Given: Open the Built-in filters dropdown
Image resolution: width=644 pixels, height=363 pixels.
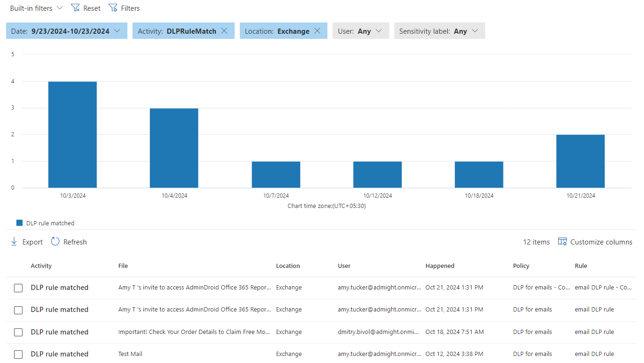Looking at the screenshot, I should coord(36,7).
